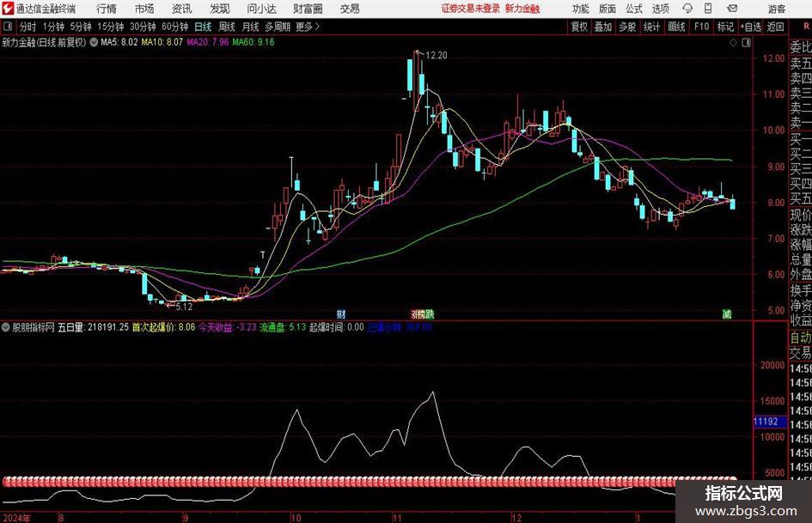This screenshot has width=812, height=523.
Task: Click the MA10: 8.07 value label
Action: [162, 42]
